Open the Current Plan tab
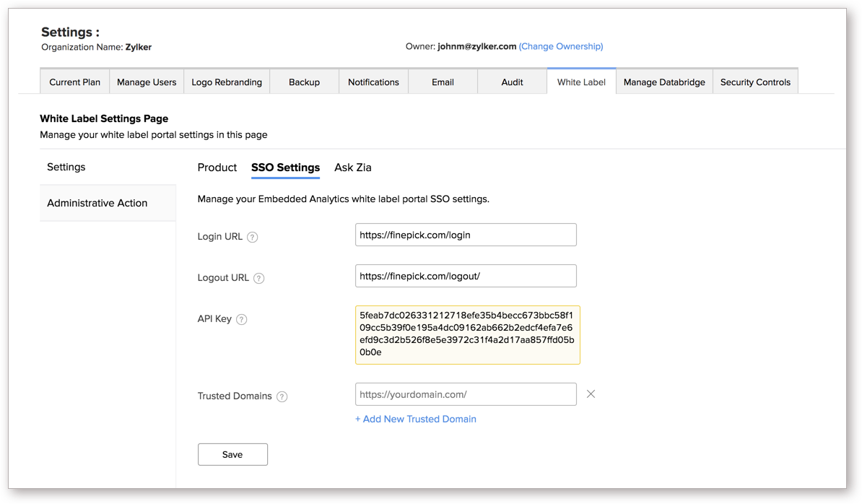 pos(74,82)
